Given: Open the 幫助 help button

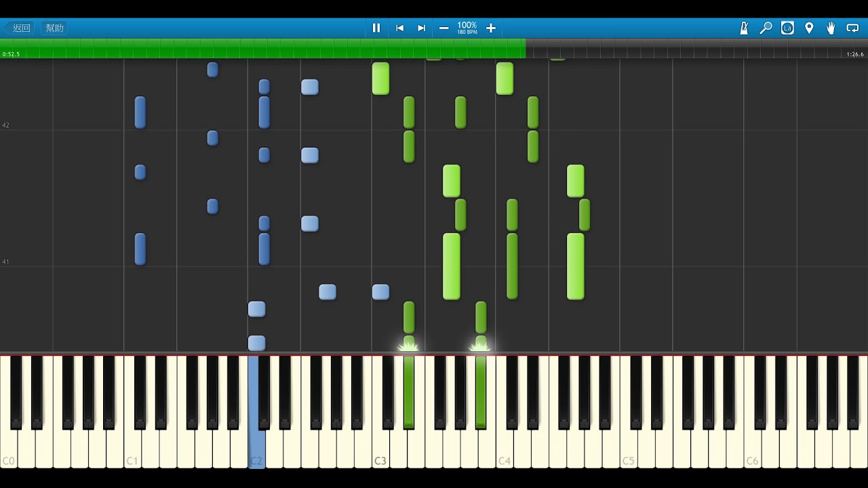Looking at the screenshot, I should click(x=54, y=28).
